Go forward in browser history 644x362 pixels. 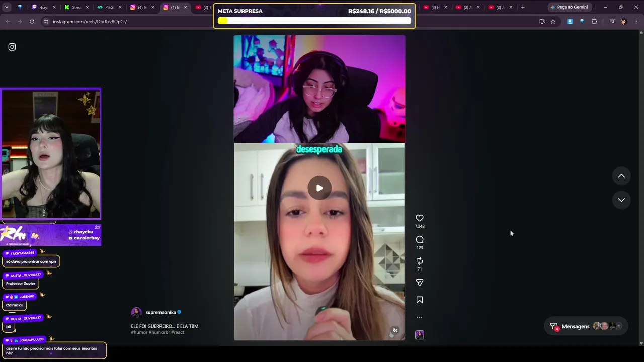[x=20, y=22]
